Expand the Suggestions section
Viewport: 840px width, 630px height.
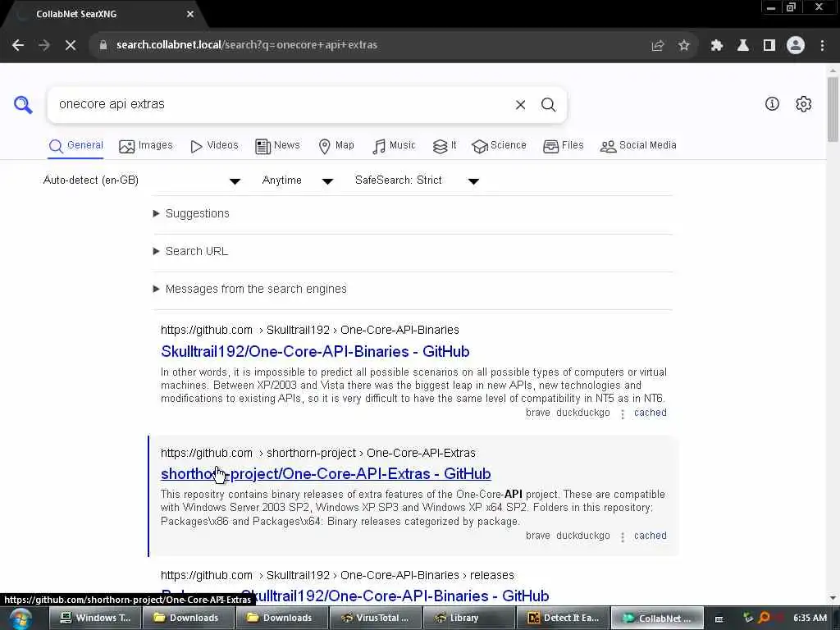click(x=191, y=214)
